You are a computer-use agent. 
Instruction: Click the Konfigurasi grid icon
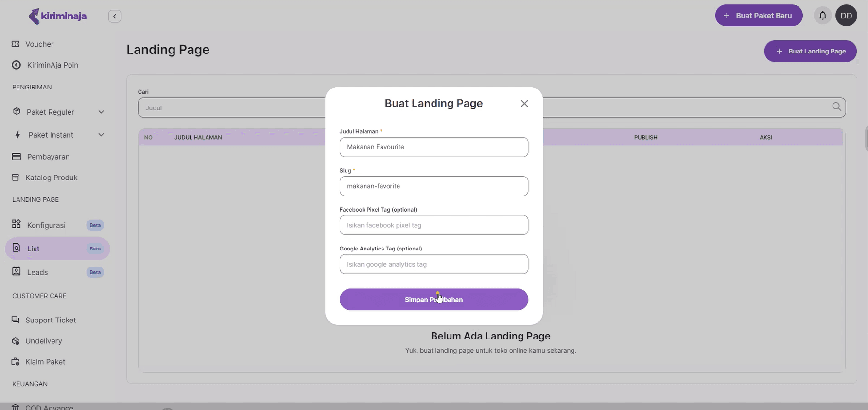(17, 224)
